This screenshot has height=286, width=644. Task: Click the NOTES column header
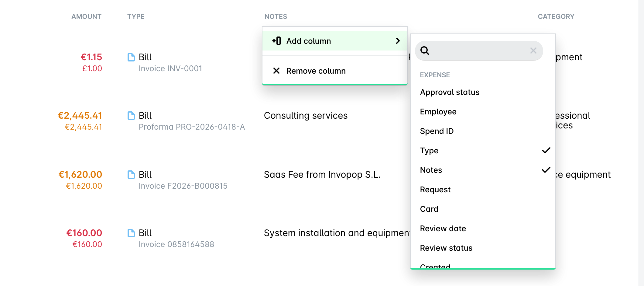pos(276,16)
